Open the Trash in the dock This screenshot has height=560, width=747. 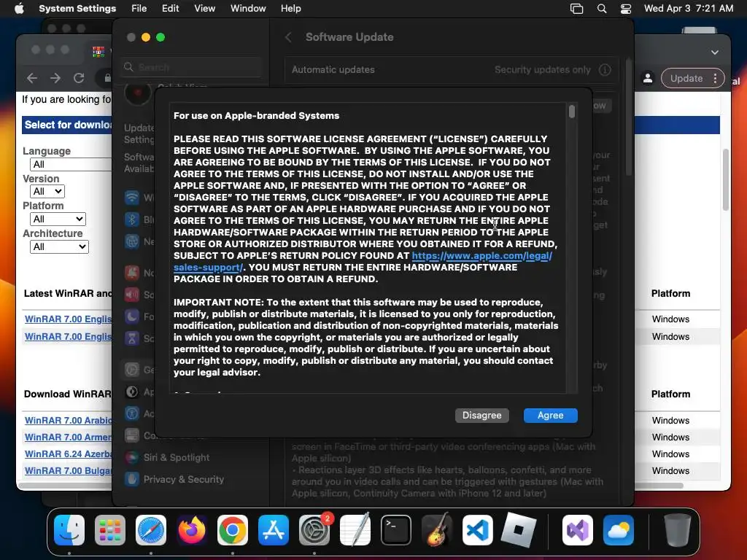click(678, 530)
